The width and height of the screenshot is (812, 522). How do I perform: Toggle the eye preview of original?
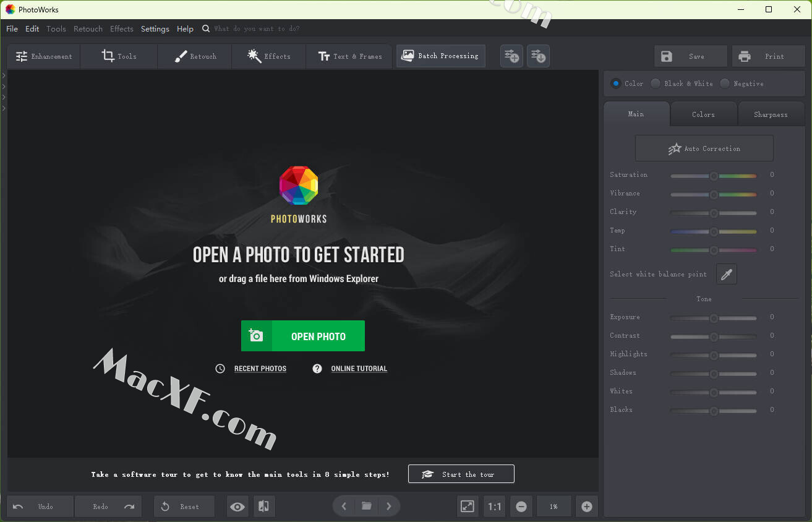(x=237, y=507)
